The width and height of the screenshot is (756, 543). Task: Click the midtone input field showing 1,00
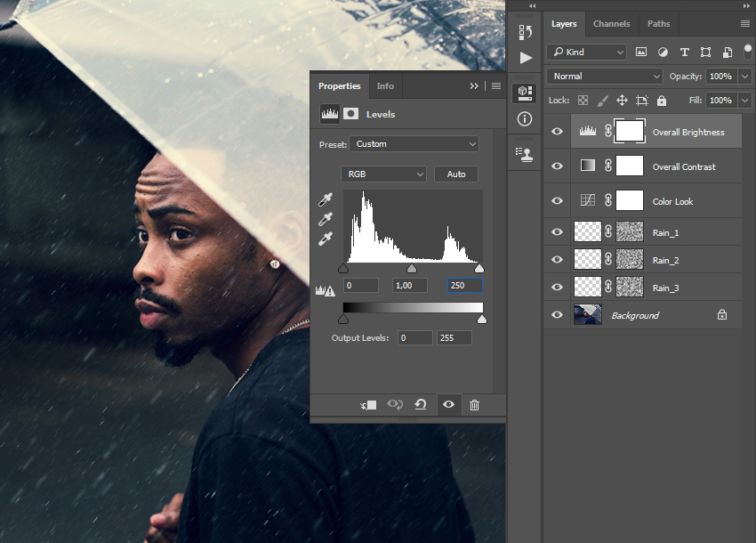pyautogui.click(x=410, y=285)
